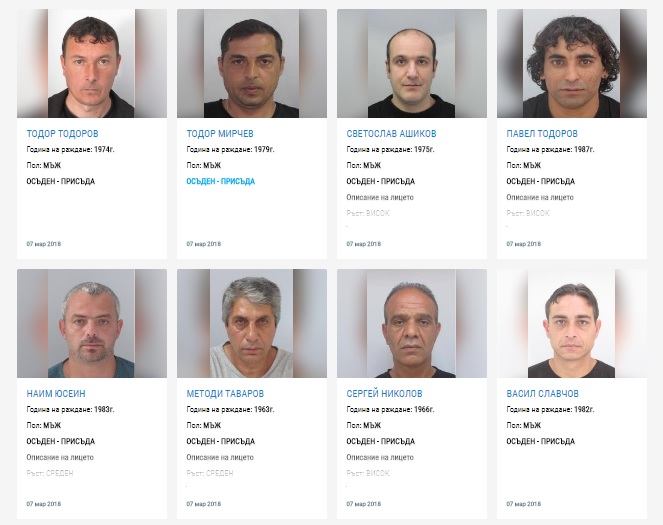
Task: Click the photo on the ТОДОР МИРЧЕВ card
Action: 252,63
